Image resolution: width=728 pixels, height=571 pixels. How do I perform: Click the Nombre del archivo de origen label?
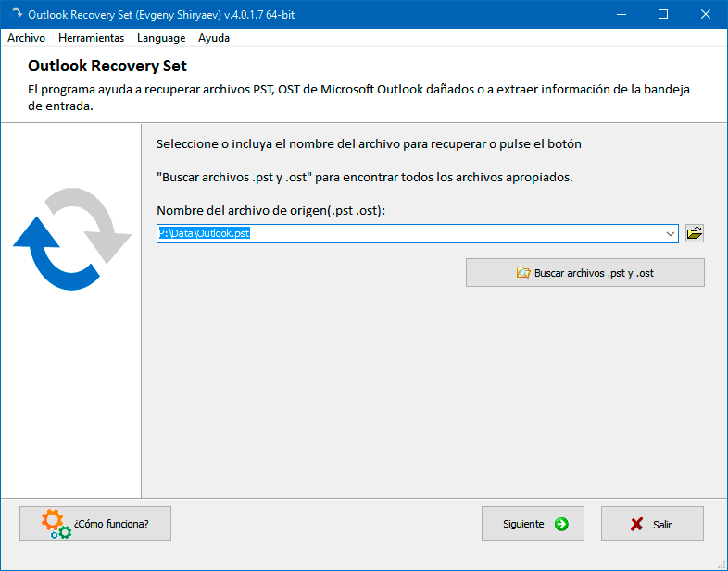[x=270, y=211]
